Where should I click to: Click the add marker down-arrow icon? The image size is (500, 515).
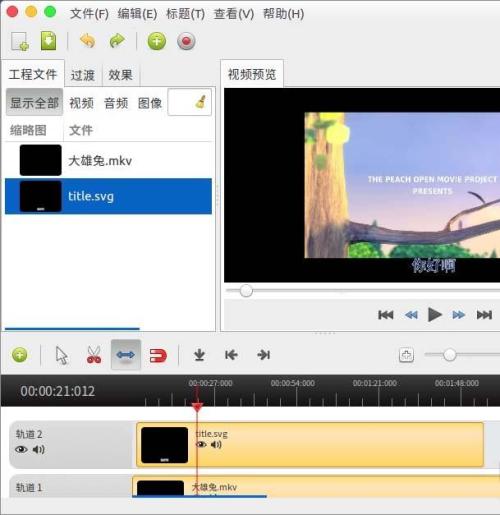point(199,355)
